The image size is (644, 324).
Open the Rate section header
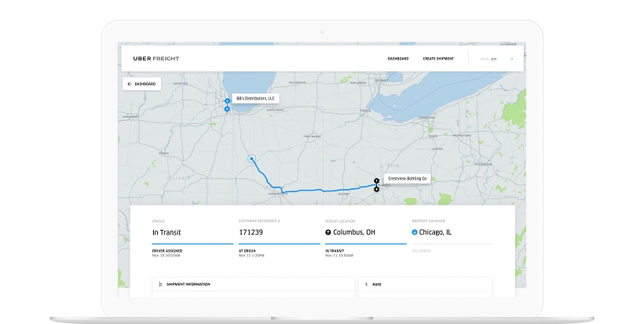point(426,284)
